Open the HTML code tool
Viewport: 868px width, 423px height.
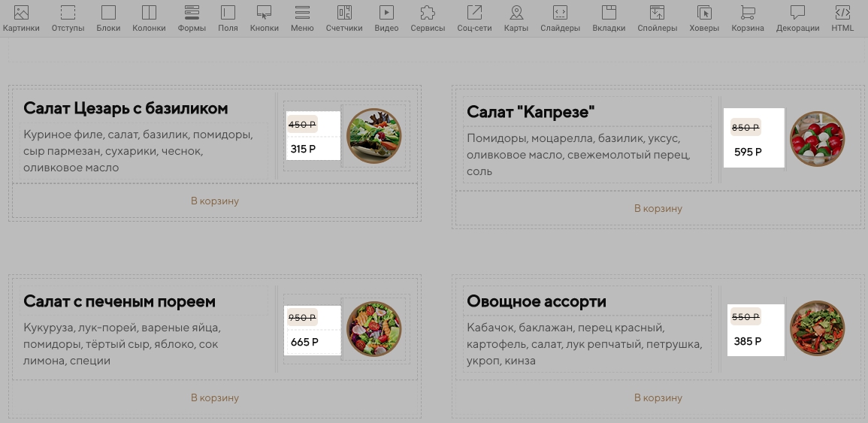click(x=842, y=18)
